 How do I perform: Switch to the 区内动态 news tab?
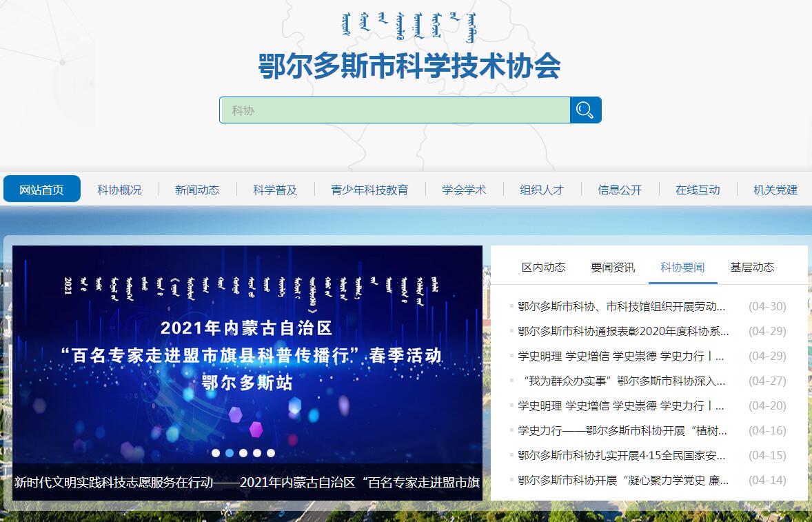pos(543,268)
